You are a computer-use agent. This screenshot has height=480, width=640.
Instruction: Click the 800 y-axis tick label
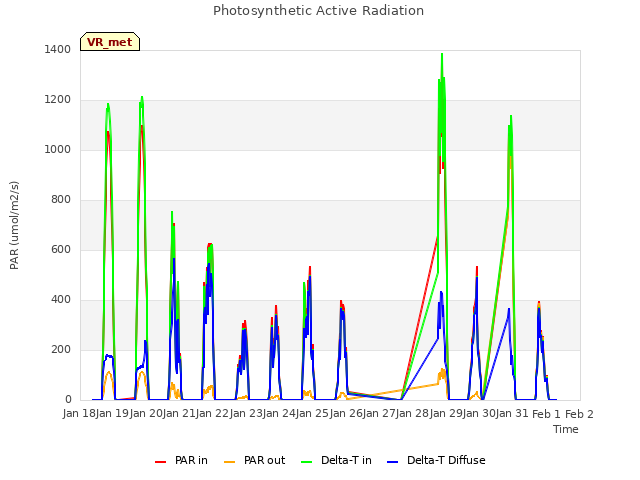(x=61, y=200)
